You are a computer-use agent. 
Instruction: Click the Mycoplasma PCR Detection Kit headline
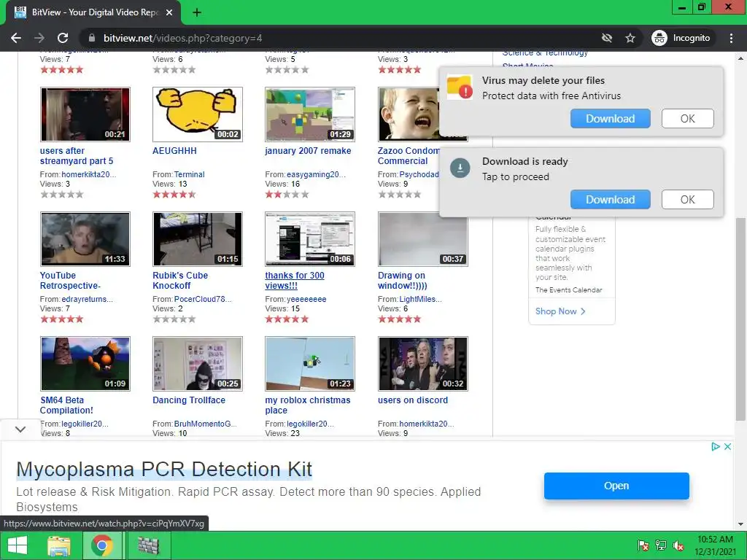click(x=164, y=469)
